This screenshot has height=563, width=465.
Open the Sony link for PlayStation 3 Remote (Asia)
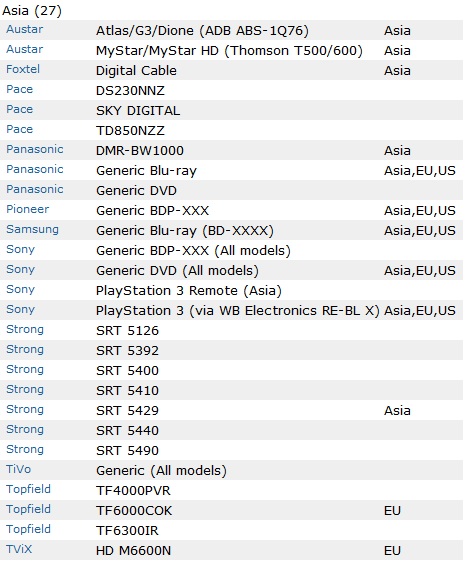20,290
